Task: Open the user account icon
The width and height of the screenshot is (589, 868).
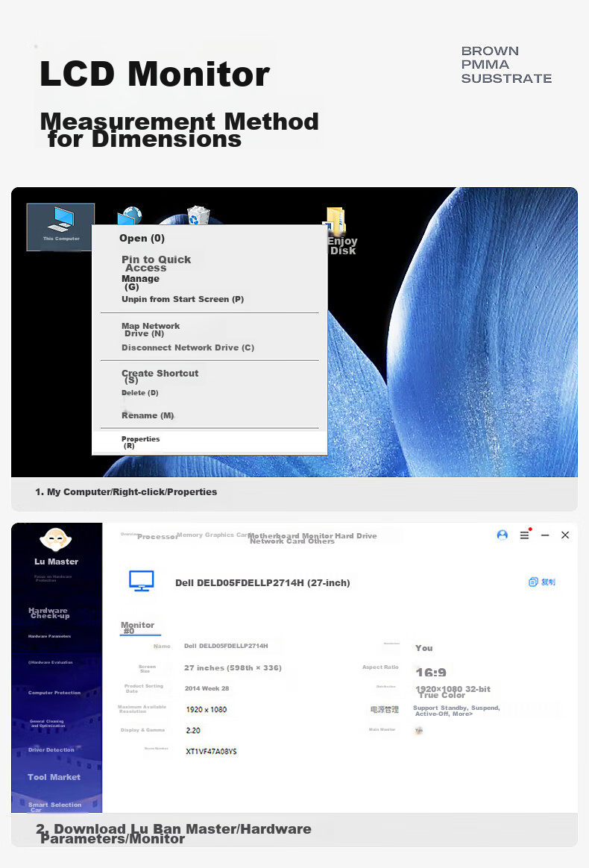Action: [x=502, y=535]
